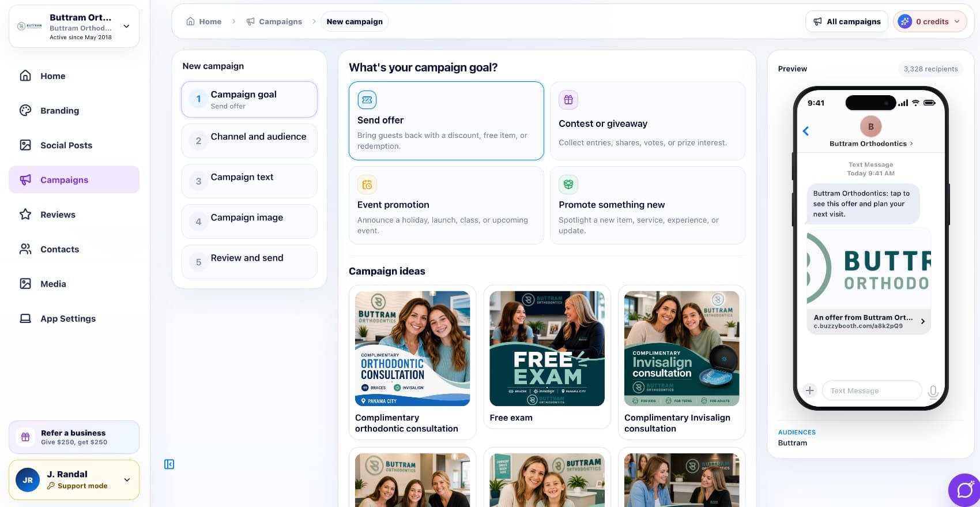Expand the J. Randal user menu chevron
Screen dimensions: 980x507
coord(127,480)
